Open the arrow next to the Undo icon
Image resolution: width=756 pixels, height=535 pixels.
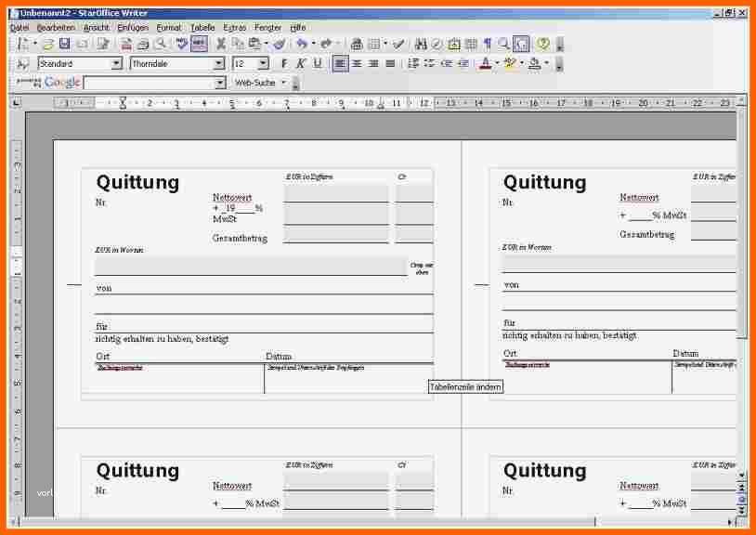pyautogui.click(x=313, y=44)
